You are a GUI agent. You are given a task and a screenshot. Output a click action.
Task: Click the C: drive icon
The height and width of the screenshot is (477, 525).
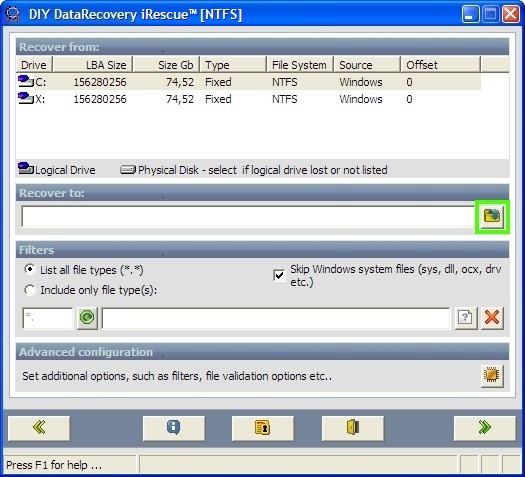26,81
